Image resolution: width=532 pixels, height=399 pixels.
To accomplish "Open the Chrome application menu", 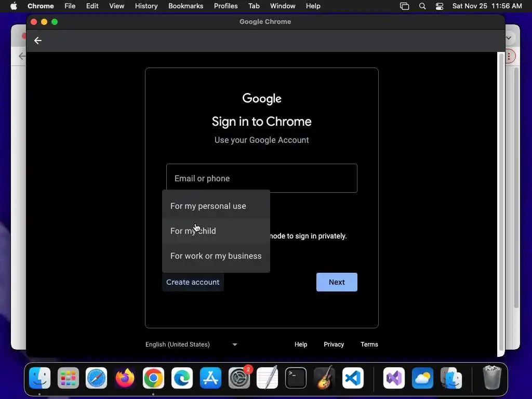I will [x=41, y=6].
